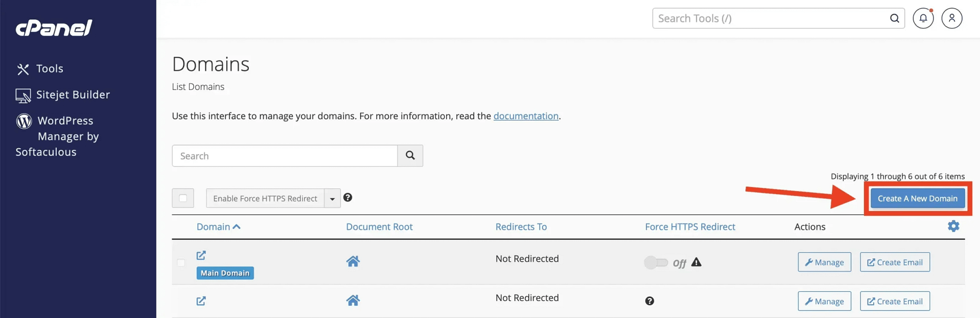The image size is (980, 318).
Task: Click Manage for the Main Domain row
Action: [x=825, y=262]
